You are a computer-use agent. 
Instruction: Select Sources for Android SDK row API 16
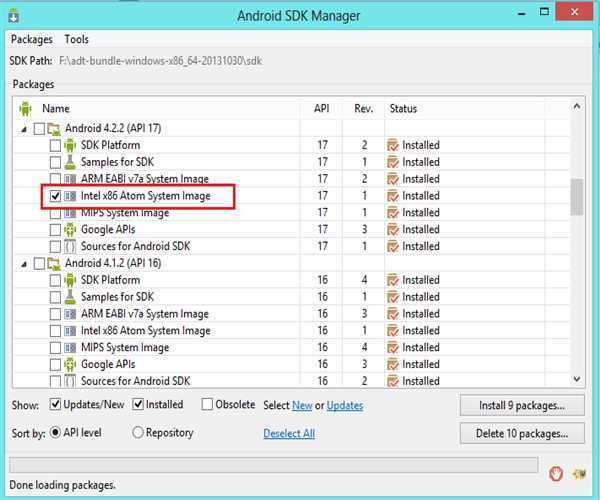[x=291, y=381]
